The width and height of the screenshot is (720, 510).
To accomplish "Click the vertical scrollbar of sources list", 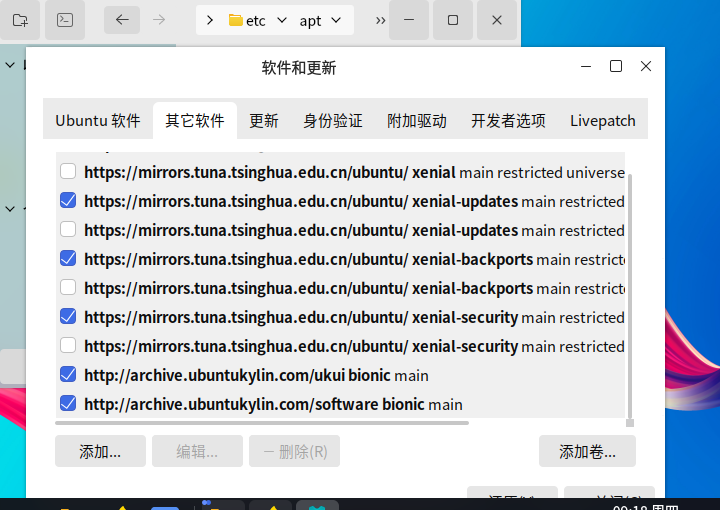I will point(630,296).
